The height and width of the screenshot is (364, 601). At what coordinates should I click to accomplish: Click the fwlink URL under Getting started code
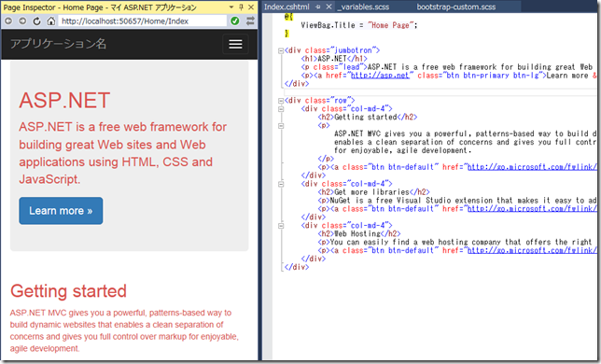[532, 167]
